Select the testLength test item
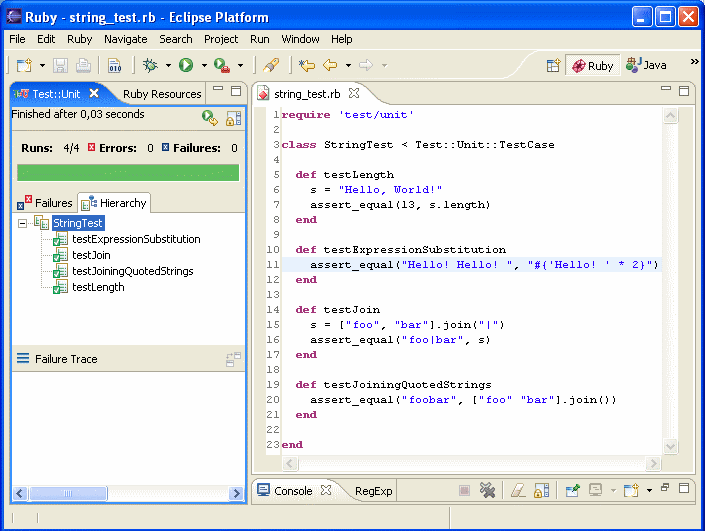Viewport: 705px width, 531px height. tap(98, 287)
